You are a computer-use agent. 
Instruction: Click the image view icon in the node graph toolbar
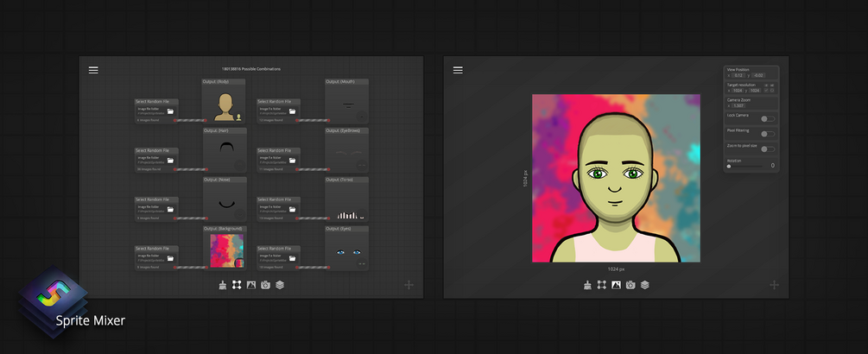251,285
